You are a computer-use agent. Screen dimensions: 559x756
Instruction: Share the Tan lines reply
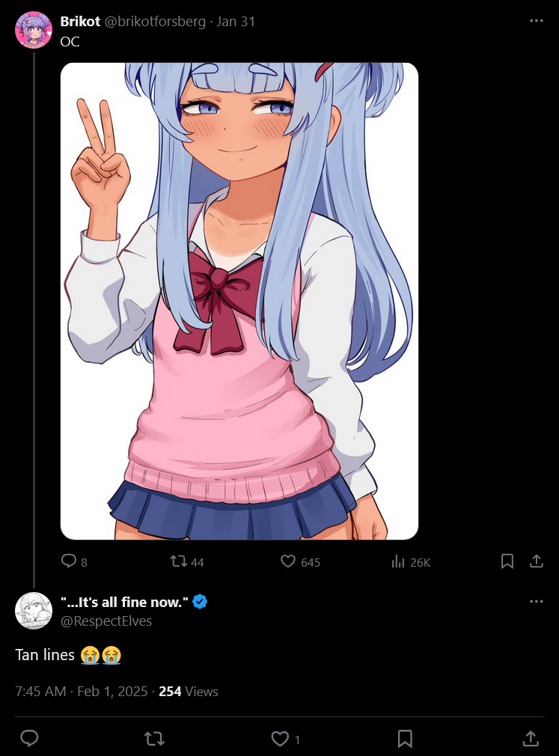tap(530, 738)
